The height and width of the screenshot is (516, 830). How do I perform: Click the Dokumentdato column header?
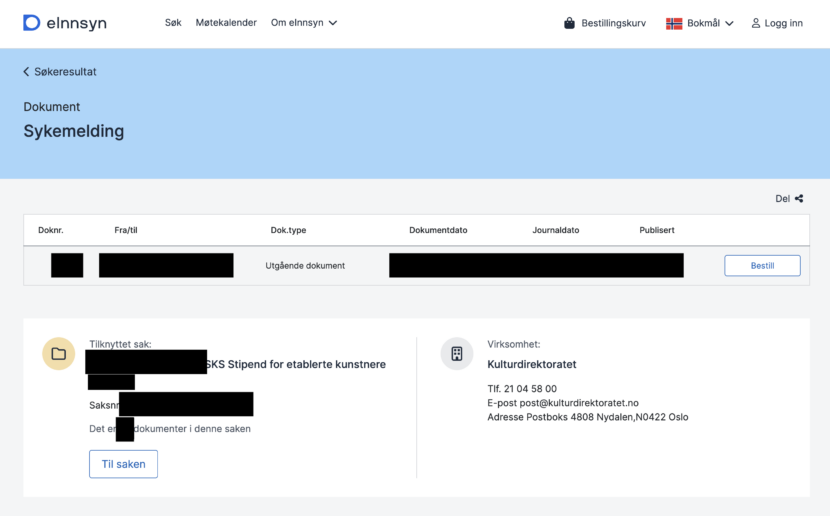click(438, 230)
